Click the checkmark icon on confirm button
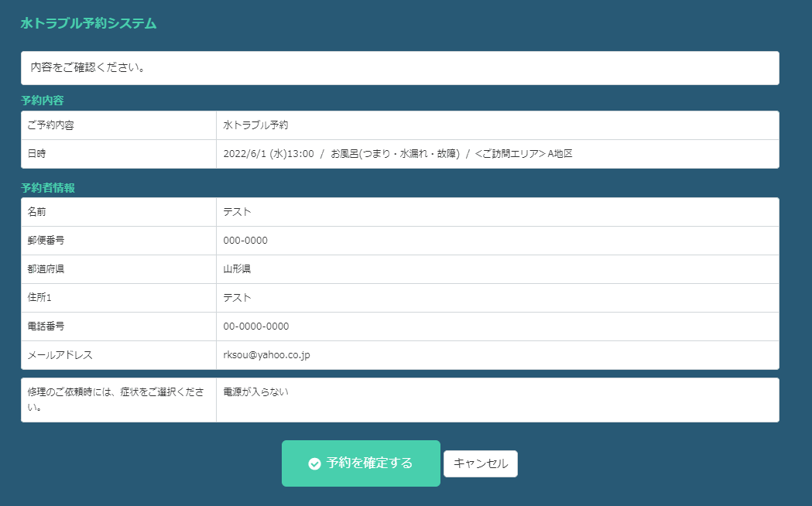 pos(314,463)
